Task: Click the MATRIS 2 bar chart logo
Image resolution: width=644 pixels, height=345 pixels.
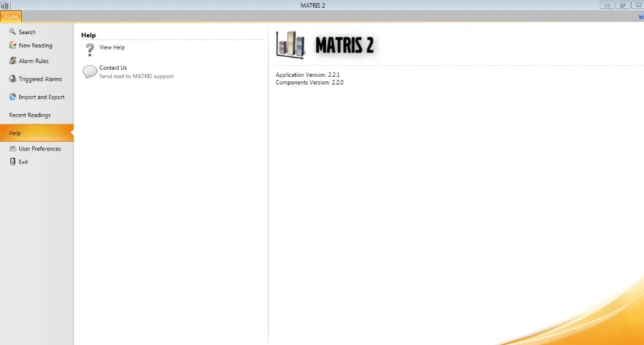Action: [290, 44]
